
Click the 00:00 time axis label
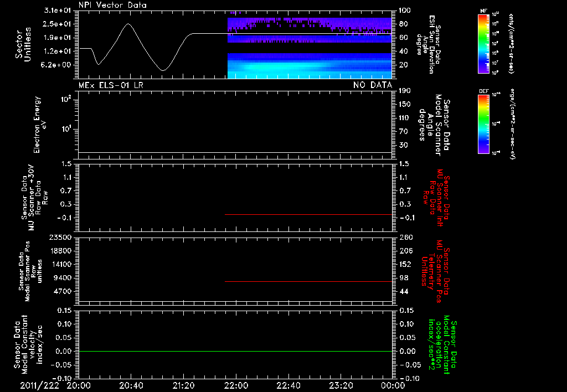pyautogui.click(x=393, y=385)
